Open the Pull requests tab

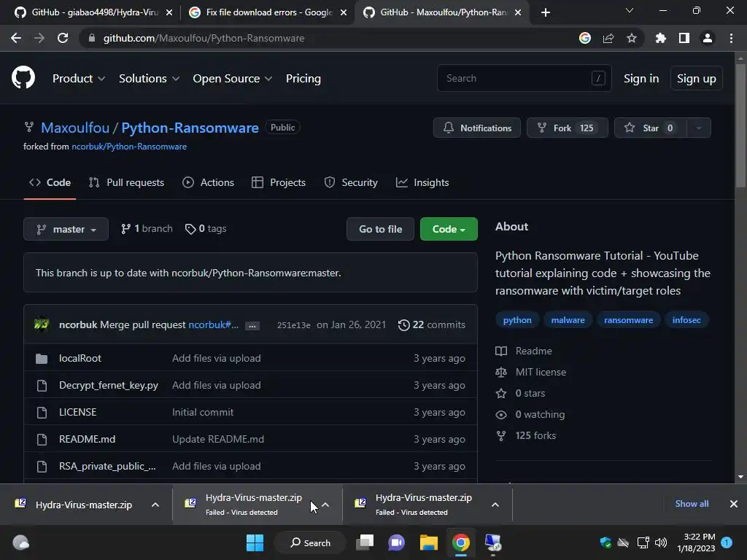click(x=126, y=182)
